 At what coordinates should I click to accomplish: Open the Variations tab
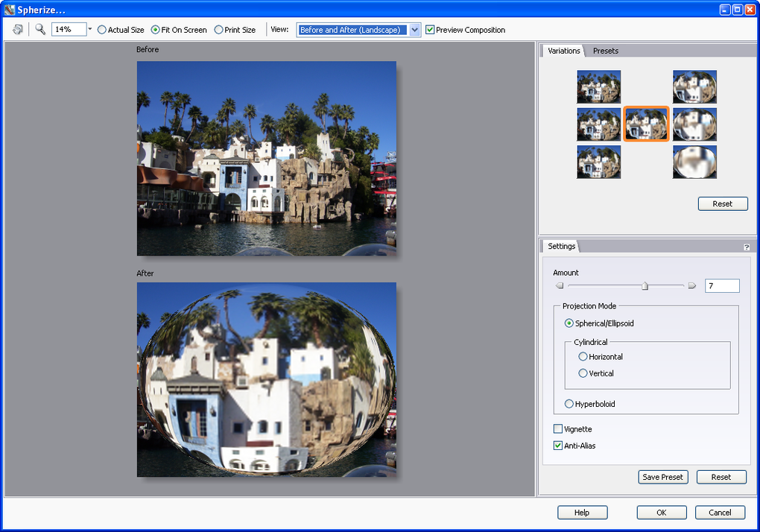[x=563, y=51]
